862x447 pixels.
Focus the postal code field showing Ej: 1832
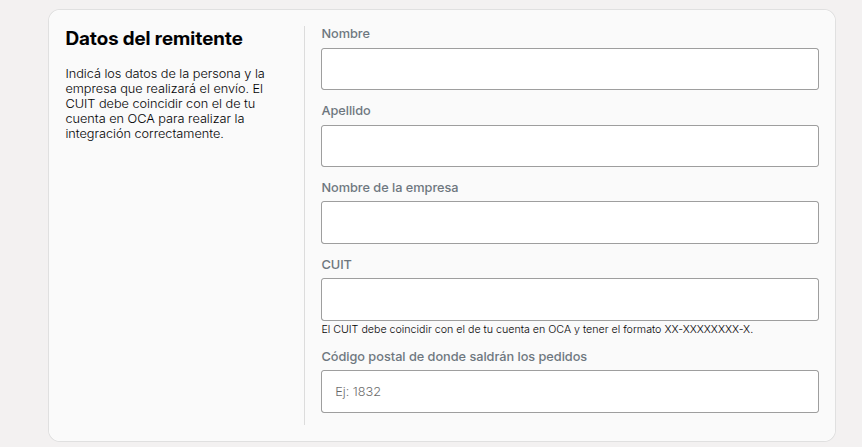coord(570,391)
